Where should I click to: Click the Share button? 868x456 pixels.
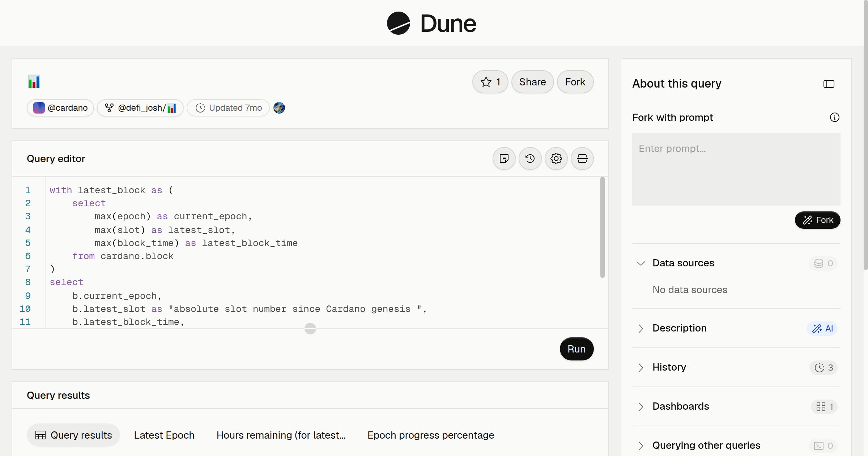pyautogui.click(x=532, y=82)
